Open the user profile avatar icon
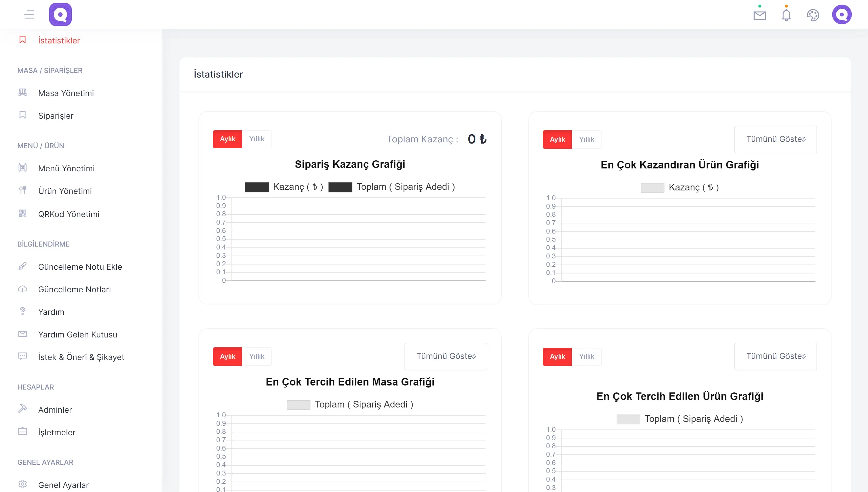 [x=841, y=14]
